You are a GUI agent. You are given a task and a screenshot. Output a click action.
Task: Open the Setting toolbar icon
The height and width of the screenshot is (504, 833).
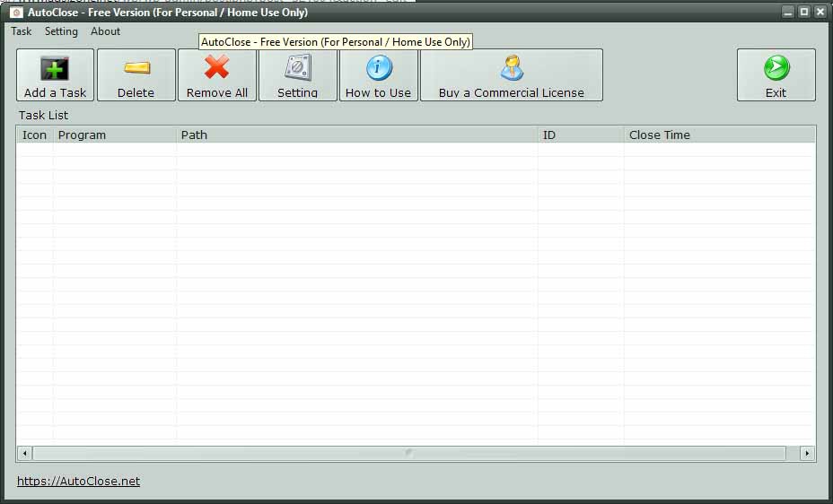click(x=297, y=68)
